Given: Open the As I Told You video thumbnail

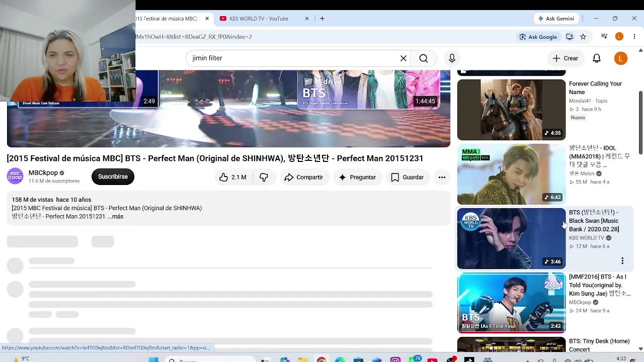Looking at the screenshot, I should [x=511, y=303].
